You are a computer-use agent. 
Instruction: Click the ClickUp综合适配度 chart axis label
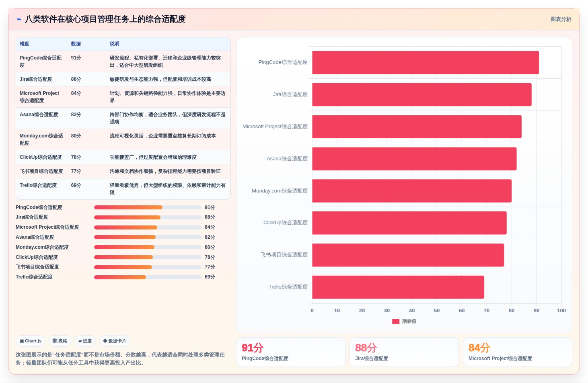click(286, 223)
